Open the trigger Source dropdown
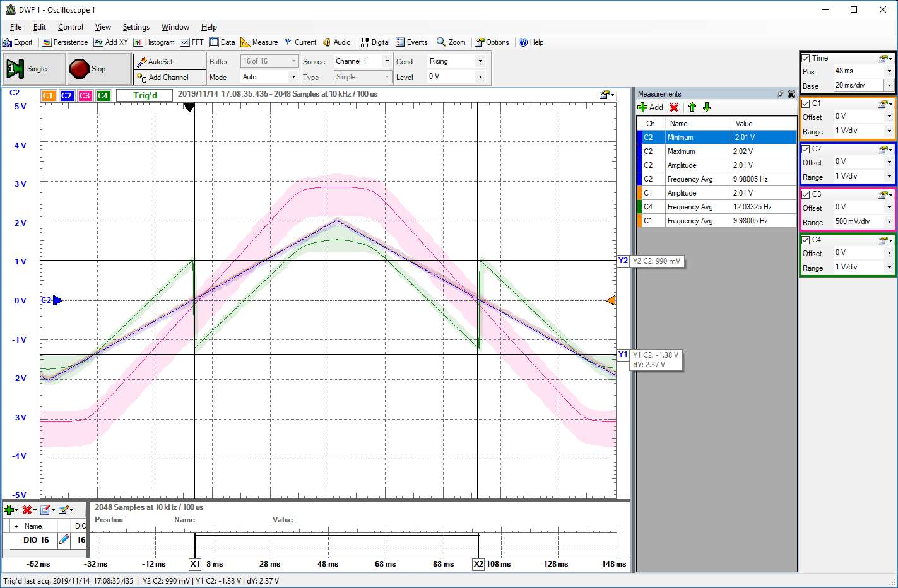Screen dimensions: 898x588 point(362,61)
